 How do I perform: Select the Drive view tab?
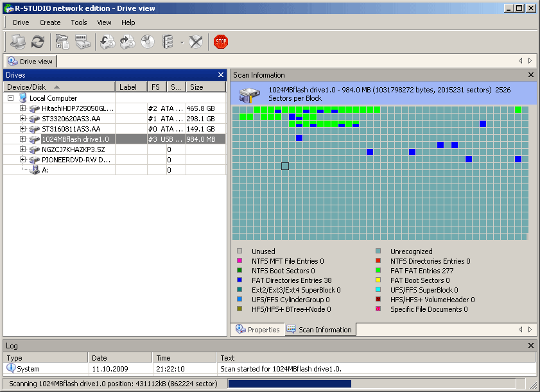pos(30,61)
